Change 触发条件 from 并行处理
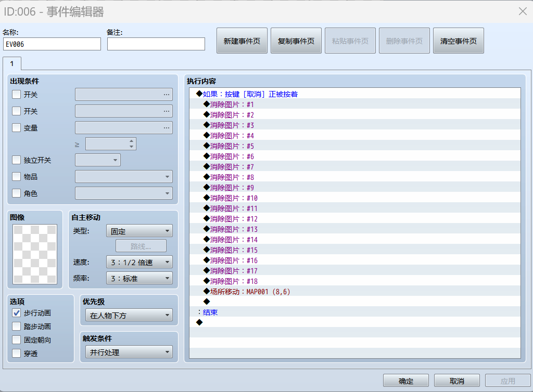The height and width of the screenshot is (392, 533). (129, 352)
